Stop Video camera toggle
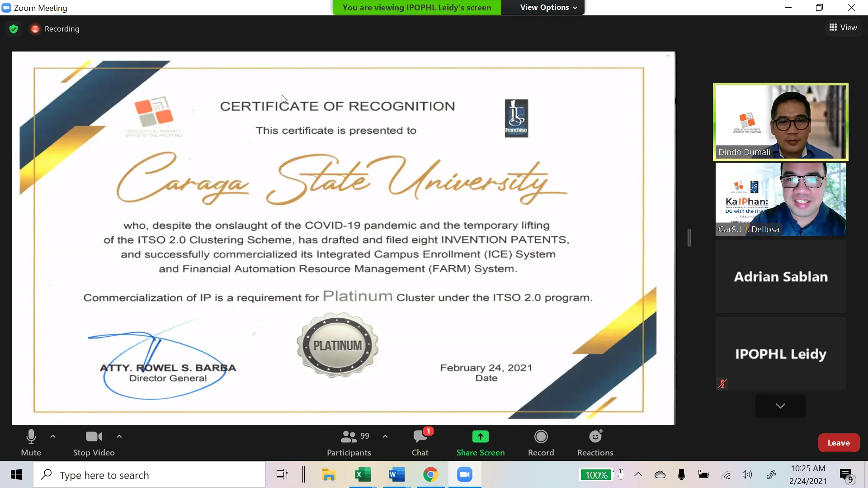This screenshot has height=488, width=868. click(x=94, y=437)
